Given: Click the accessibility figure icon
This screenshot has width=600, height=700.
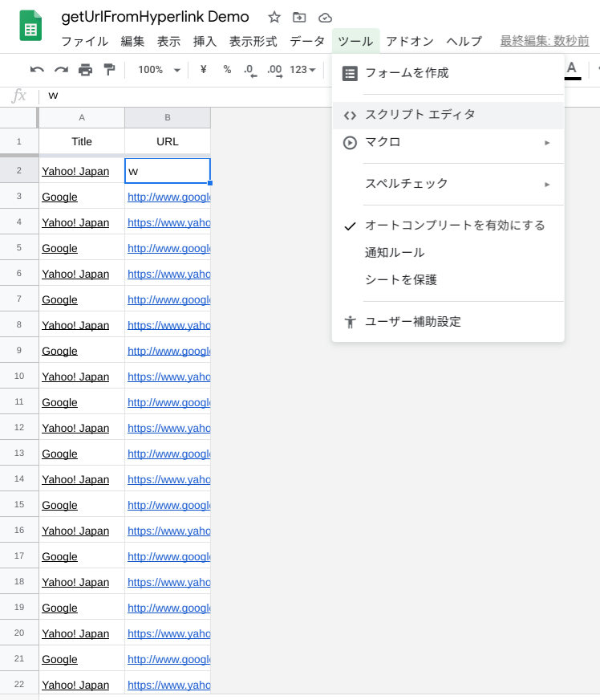Looking at the screenshot, I should [351, 322].
